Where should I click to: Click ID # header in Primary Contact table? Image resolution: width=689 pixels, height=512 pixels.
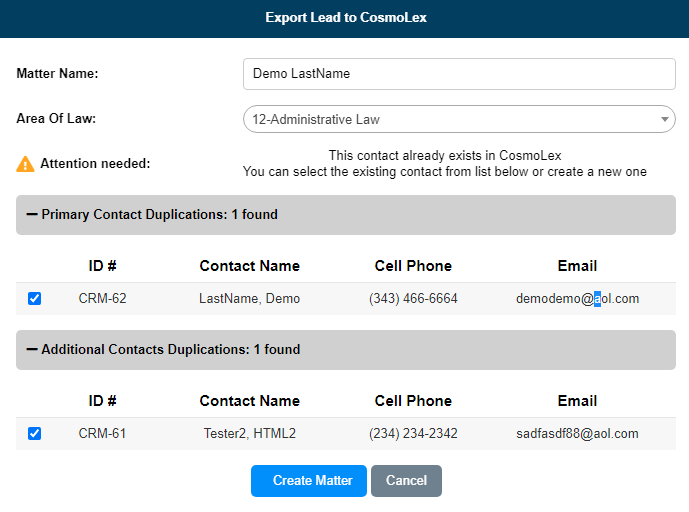[x=102, y=266]
